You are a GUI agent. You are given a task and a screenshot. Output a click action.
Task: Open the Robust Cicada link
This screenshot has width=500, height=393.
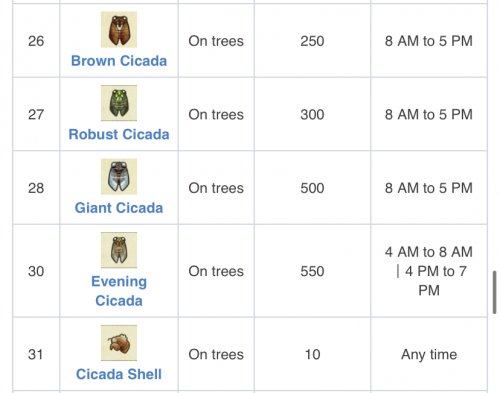[x=119, y=134]
